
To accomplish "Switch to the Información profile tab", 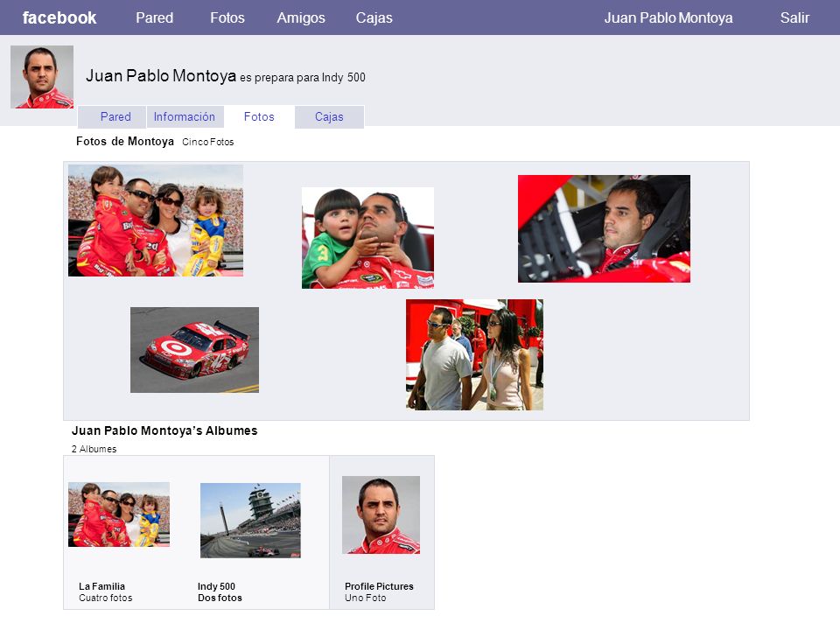I will pos(185,116).
